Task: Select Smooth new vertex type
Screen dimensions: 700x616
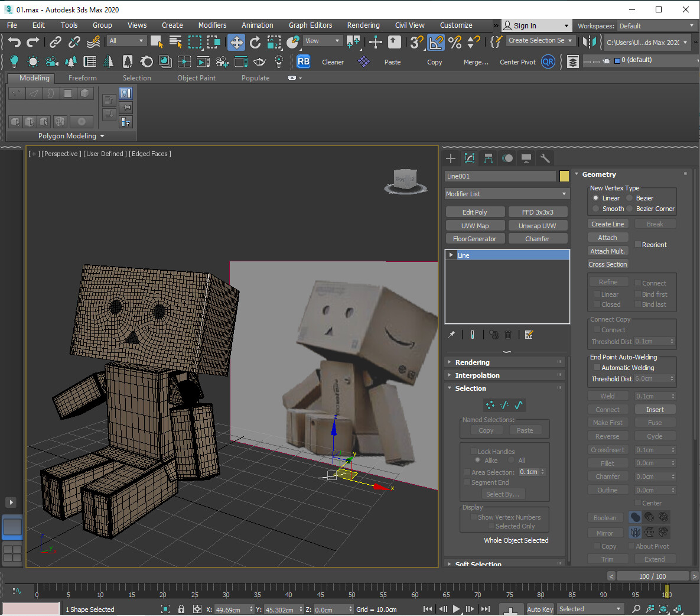Action: (x=595, y=209)
